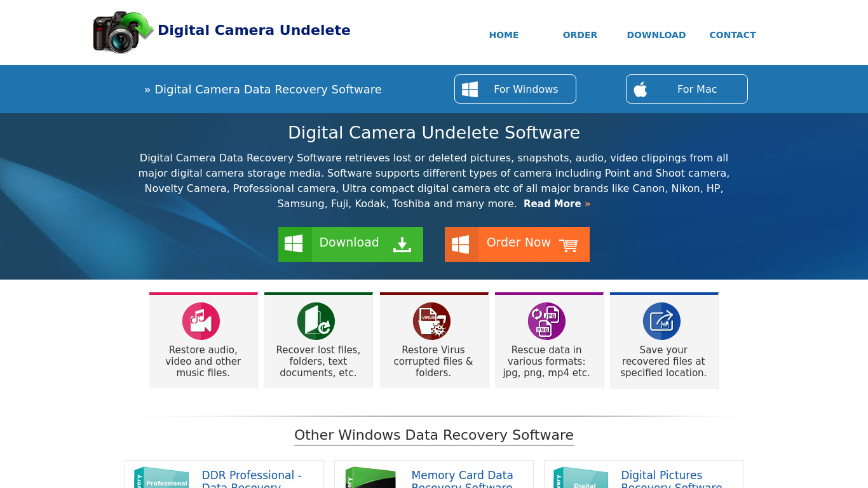Click the Digital Camera Data Recovery Software breadcrumb
The height and width of the screenshot is (488, 868).
[263, 90]
